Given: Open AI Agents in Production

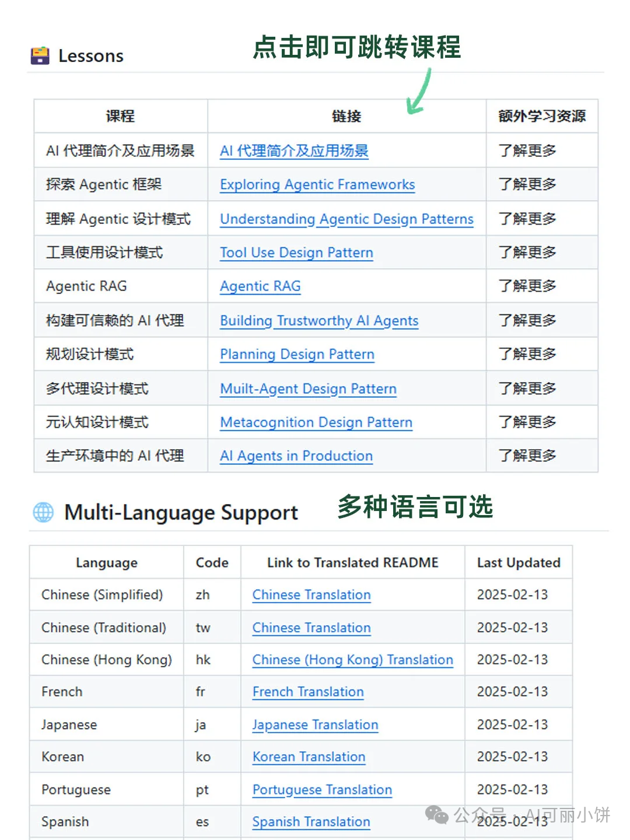Looking at the screenshot, I should (x=295, y=456).
